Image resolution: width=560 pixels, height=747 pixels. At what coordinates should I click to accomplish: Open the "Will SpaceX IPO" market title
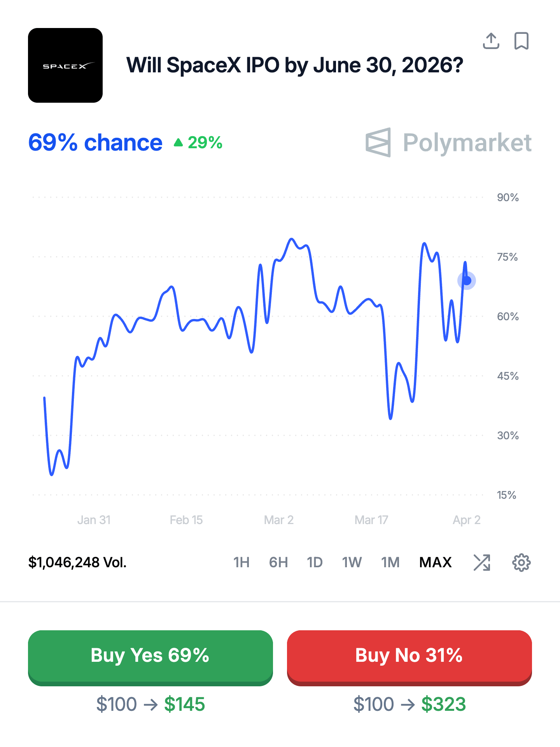[x=295, y=65]
